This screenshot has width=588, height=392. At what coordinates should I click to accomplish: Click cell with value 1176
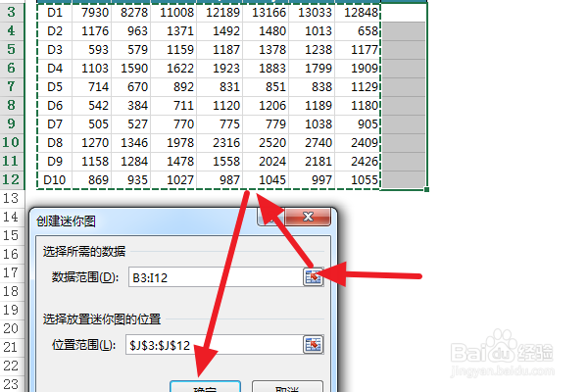(x=92, y=30)
